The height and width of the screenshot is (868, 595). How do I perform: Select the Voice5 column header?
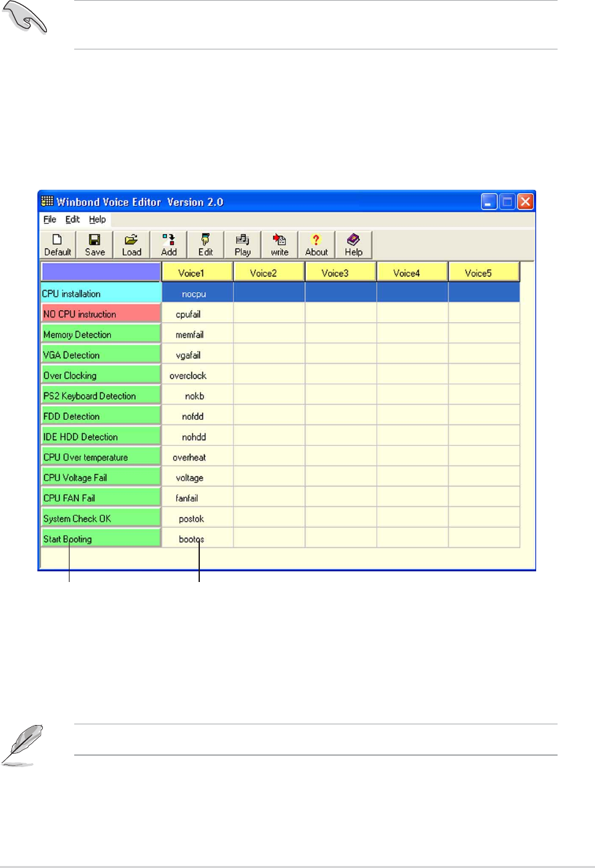tap(484, 273)
